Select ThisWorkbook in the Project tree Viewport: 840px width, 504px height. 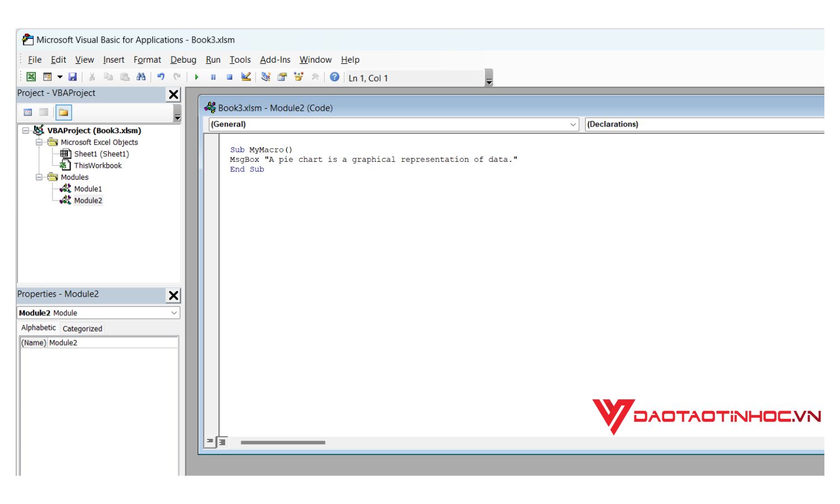pos(98,166)
